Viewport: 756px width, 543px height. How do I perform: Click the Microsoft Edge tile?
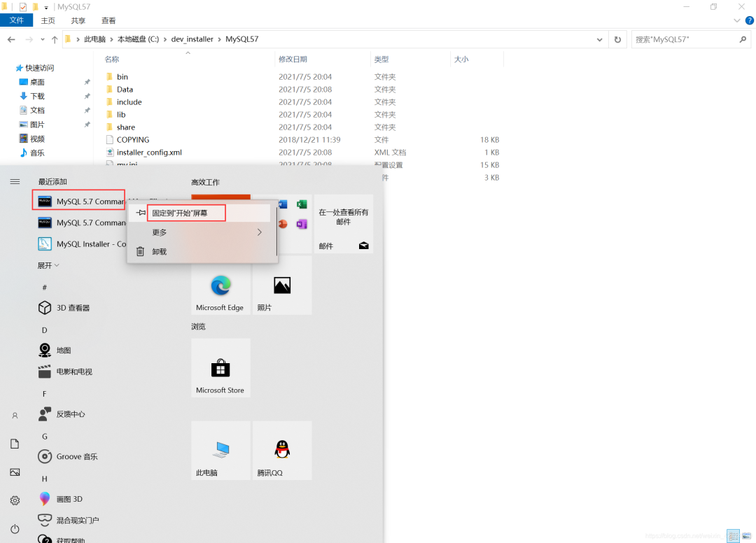(x=220, y=285)
